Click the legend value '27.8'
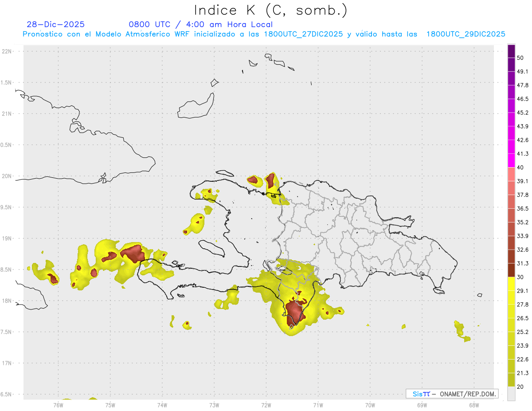 coord(523,305)
